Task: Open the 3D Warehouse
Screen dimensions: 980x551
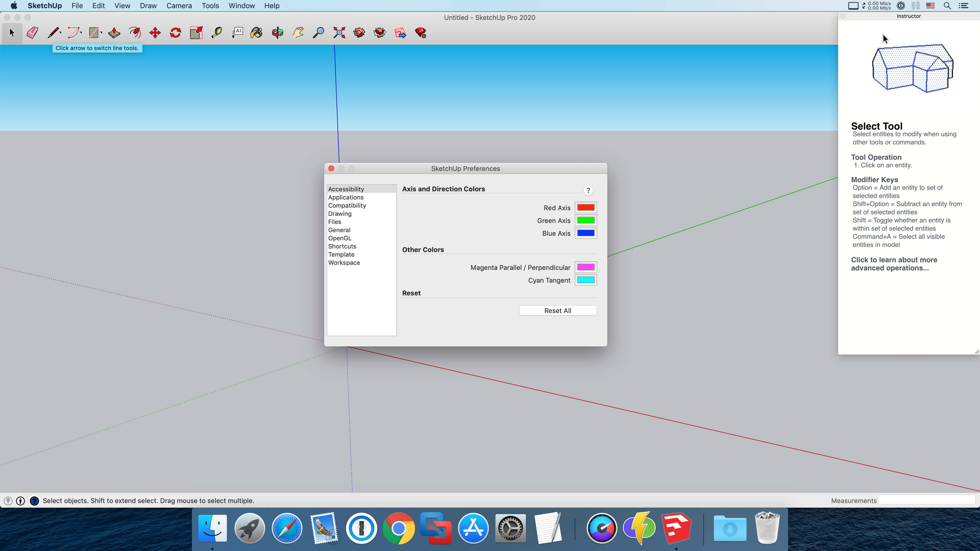Action: point(359,33)
